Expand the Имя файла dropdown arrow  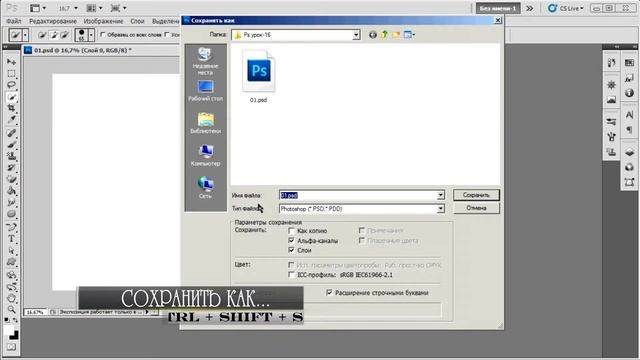tap(440, 196)
